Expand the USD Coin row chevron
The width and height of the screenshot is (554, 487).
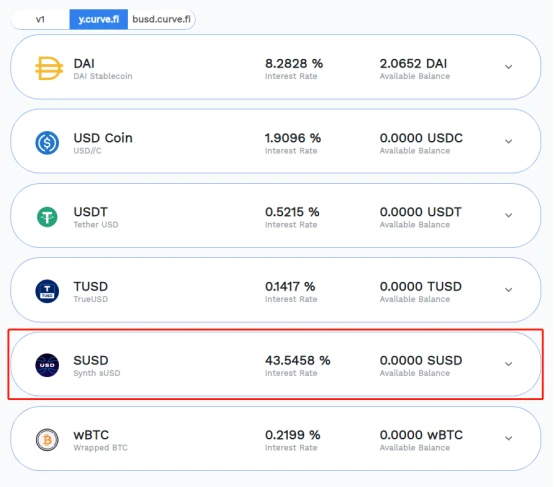[508, 141]
